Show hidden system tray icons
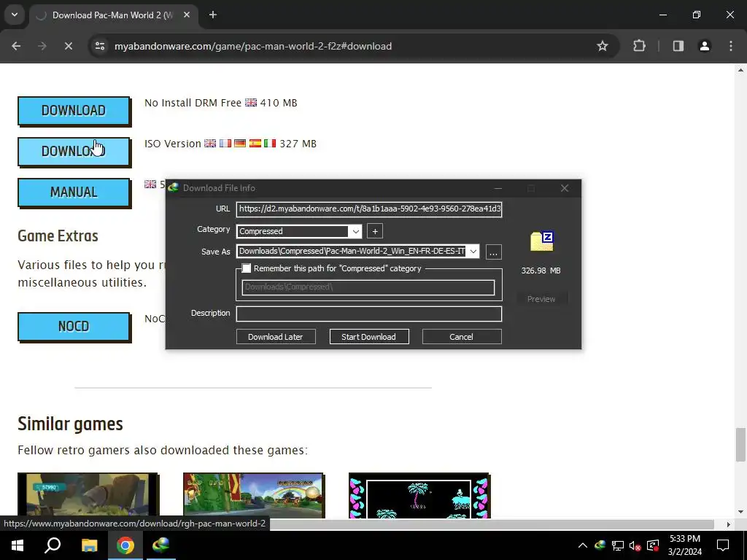This screenshot has width=747, height=560. pos(583,545)
